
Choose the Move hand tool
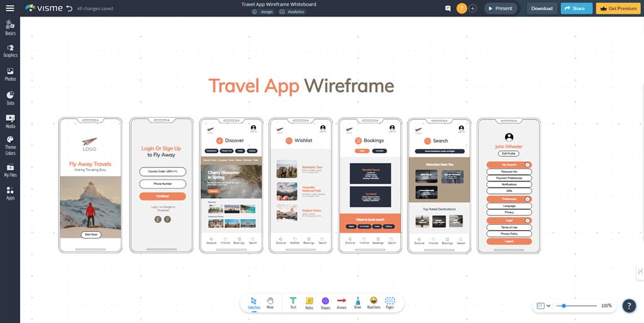pos(270,303)
